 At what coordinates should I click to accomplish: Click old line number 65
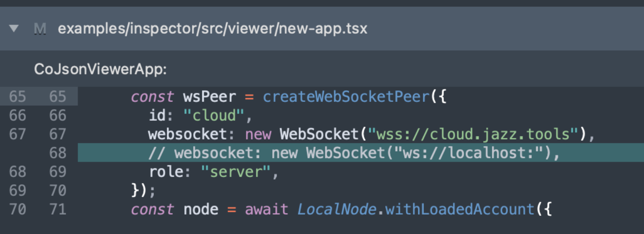click(x=17, y=97)
